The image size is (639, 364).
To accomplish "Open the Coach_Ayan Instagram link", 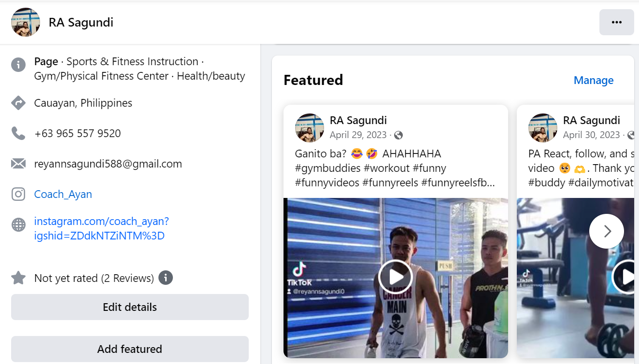I will 63,194.
